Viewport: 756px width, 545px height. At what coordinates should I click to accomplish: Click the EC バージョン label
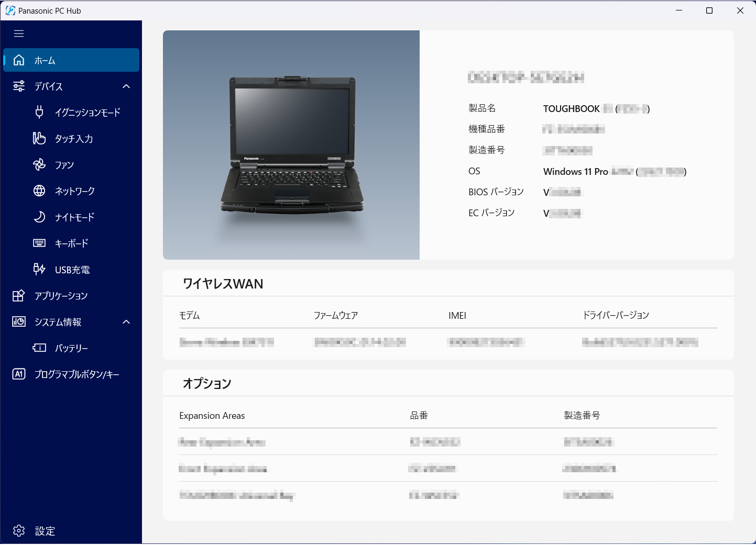(x=491, y=213)
